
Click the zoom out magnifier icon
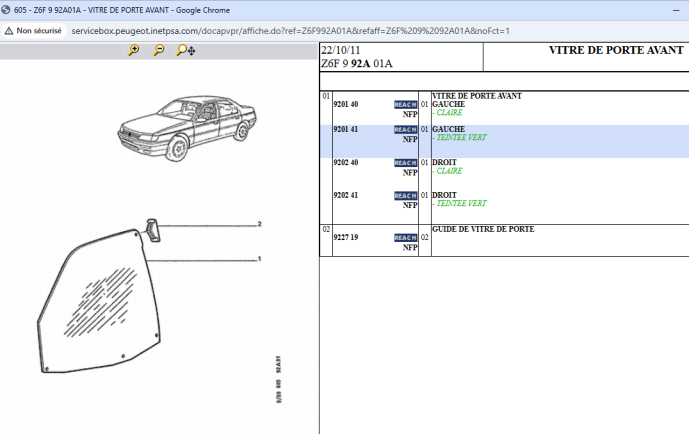[x=159, y=50]
